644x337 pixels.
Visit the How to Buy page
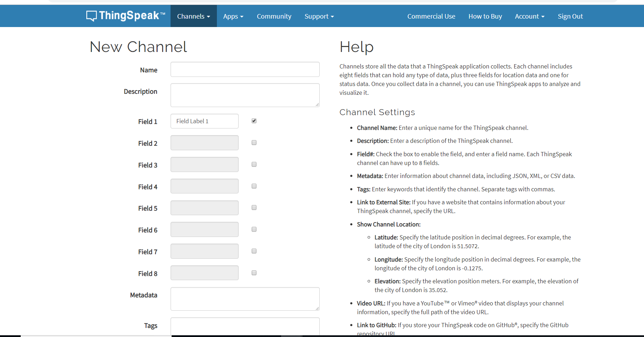485,16
